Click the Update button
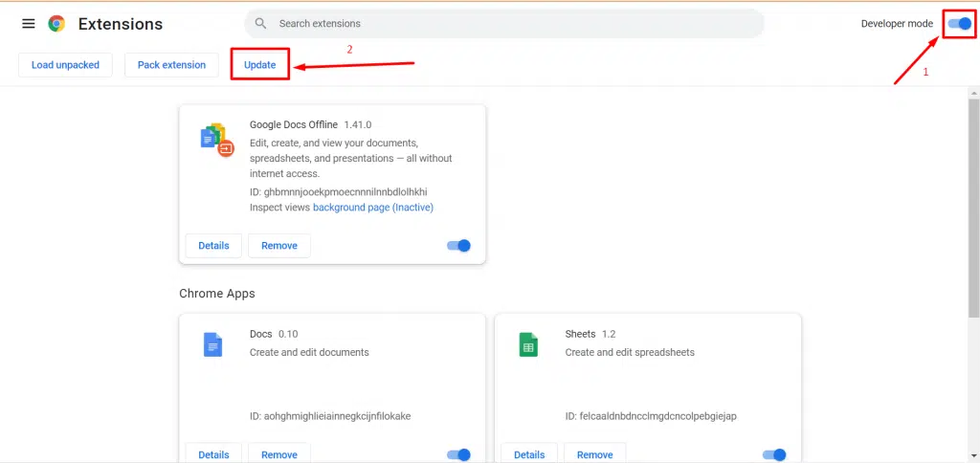Image resolution: width=980 pixels, height=463 pixels. [x=260, y=65]
